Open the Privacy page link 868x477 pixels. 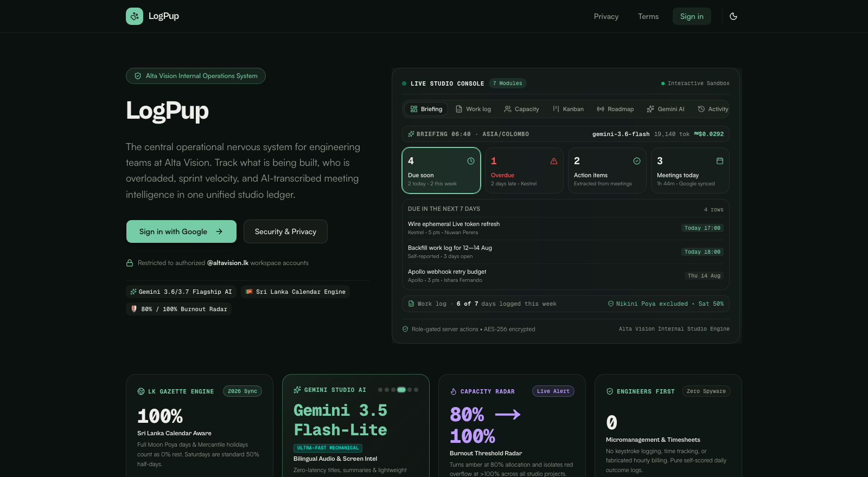606,16
